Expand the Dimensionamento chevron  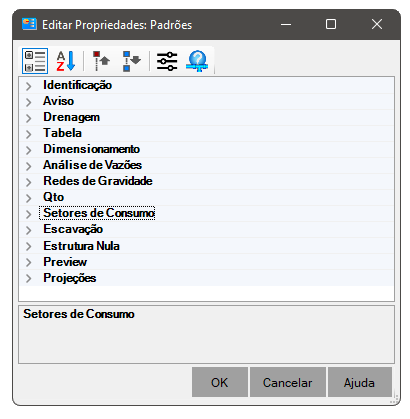29,150
